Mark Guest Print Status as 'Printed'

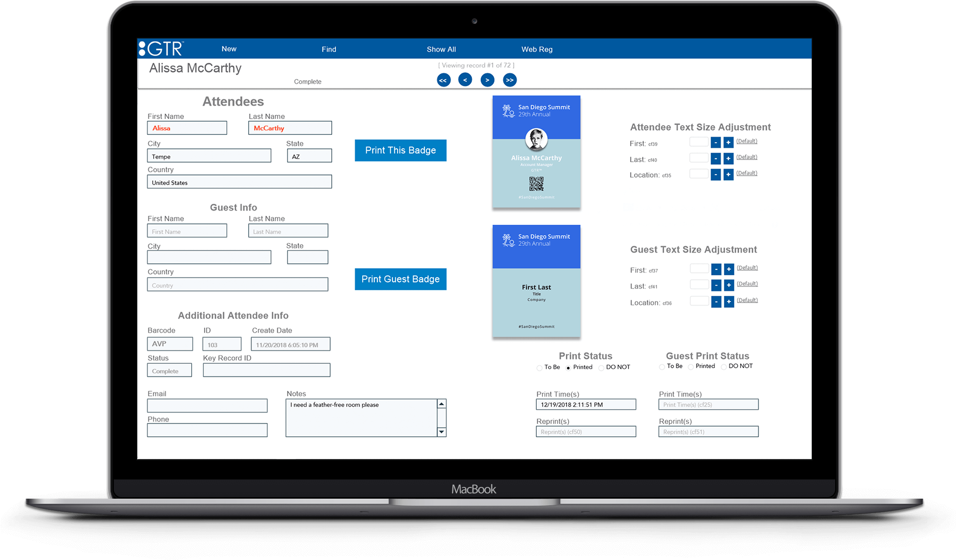690,367
